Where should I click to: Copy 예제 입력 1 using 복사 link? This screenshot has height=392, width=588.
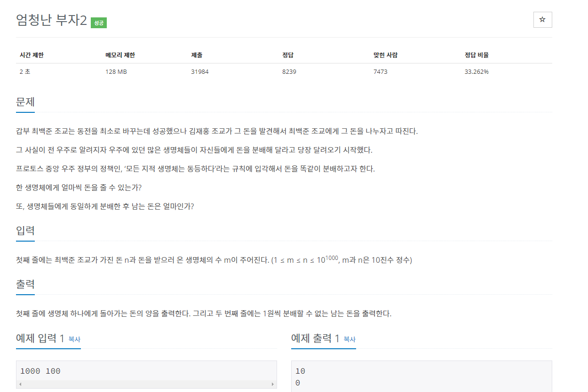tap(74, 339)
